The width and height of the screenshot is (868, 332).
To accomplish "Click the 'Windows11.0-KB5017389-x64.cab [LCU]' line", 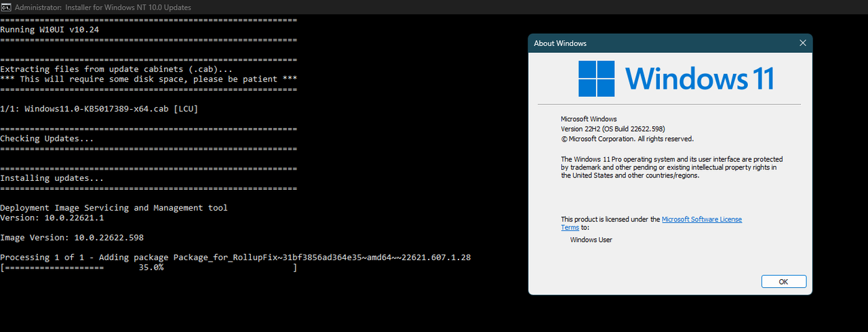I will (99, 109).
